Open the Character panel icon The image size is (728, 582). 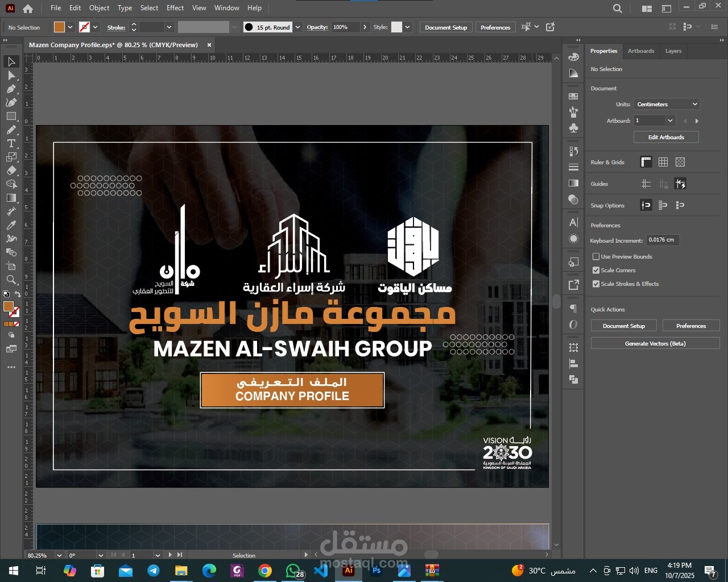[573, 222]
